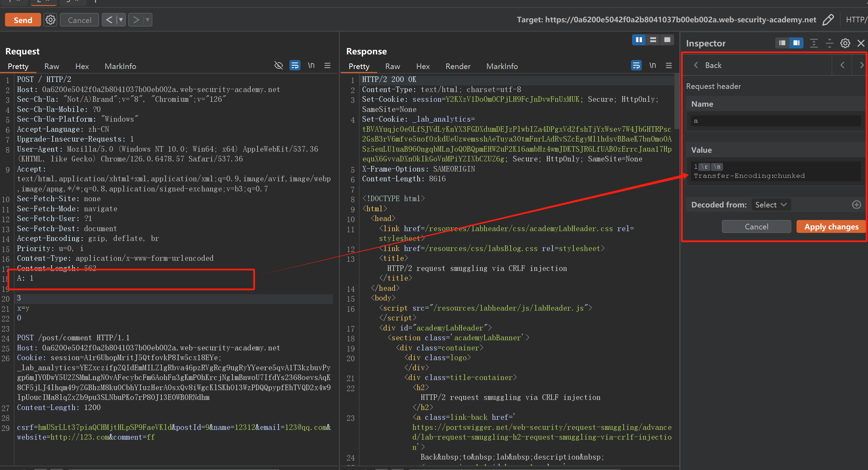Open the history forward dropdown arrow

pos(148,20)
